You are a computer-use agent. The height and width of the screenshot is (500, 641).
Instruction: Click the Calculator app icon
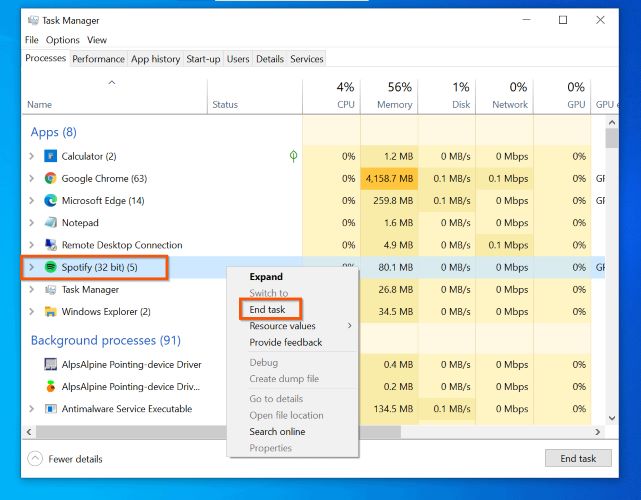click(x=50, y=156)
